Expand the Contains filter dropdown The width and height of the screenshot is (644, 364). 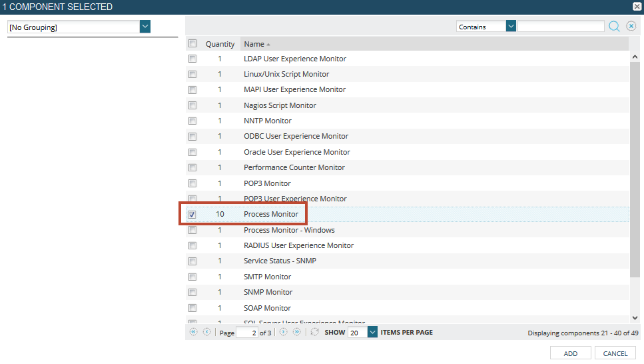point(511,27)
